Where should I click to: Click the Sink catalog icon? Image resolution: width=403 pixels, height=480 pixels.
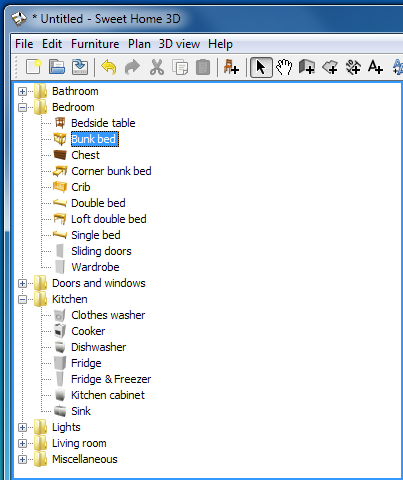point(60,411)
